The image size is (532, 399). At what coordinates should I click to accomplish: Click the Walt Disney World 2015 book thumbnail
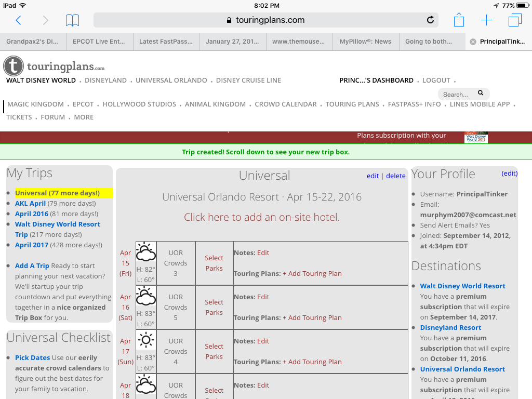(476, 137)
